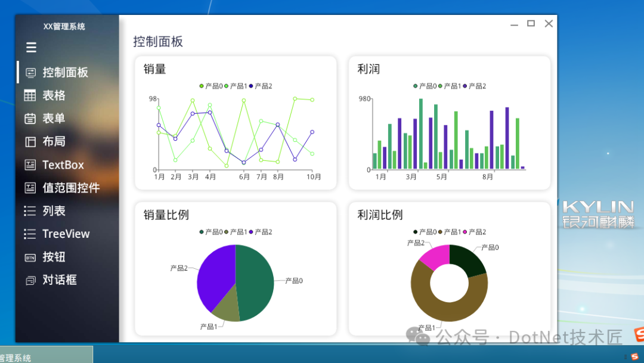The height and width of the screenshot is (363, 644).
Task: Click the 控制面板 dashboard icon in sidebar
Action: click(30, 73)
